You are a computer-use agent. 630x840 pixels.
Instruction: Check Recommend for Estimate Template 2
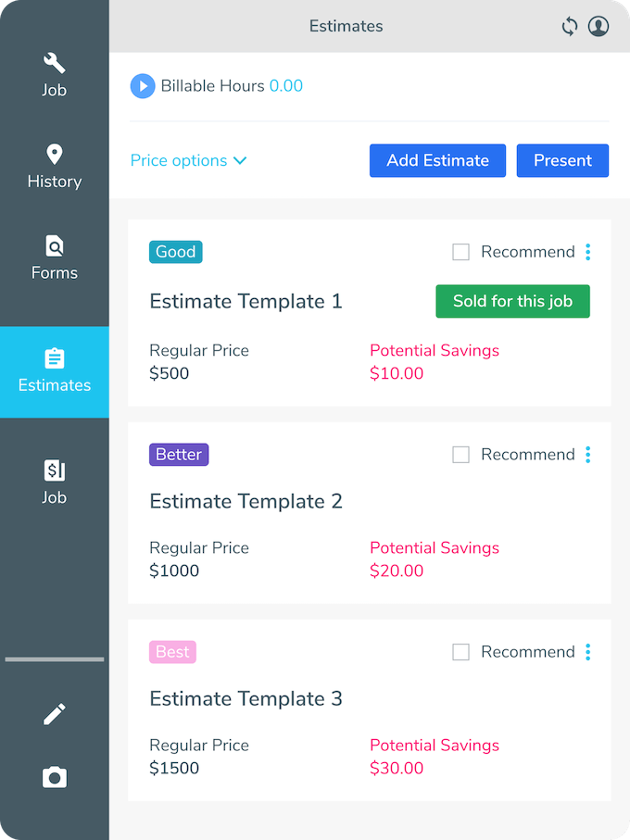pyautogui.click(x=460, y=455)
